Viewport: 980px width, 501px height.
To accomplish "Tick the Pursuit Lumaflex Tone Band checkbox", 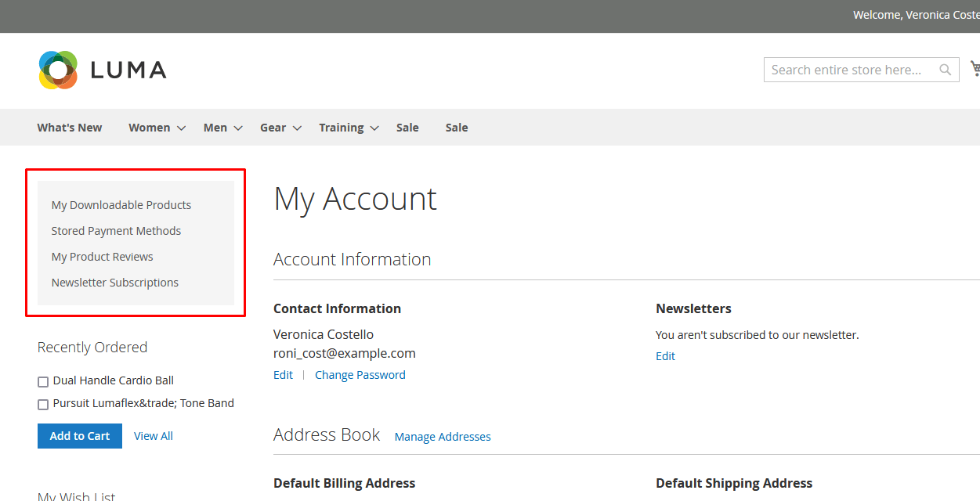I will [43, 405].
